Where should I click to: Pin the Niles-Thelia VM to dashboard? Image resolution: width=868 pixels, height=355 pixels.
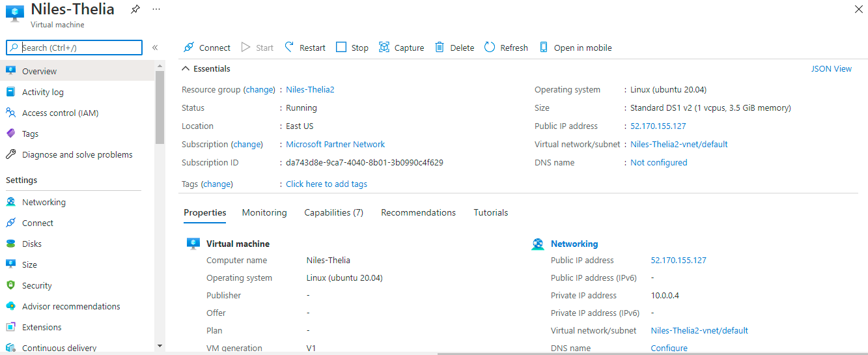point(135,9)
